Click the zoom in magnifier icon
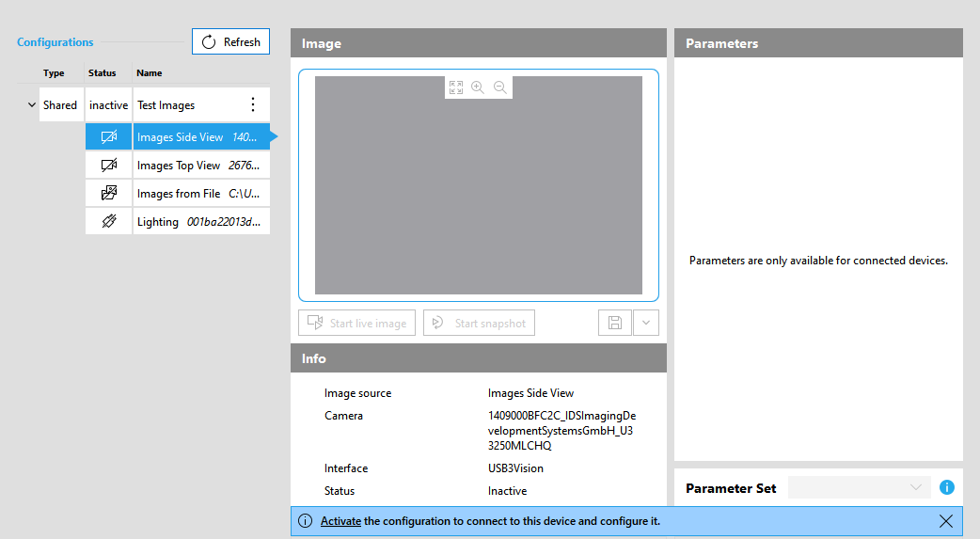The image size is (980, 539). coord(478,87)
